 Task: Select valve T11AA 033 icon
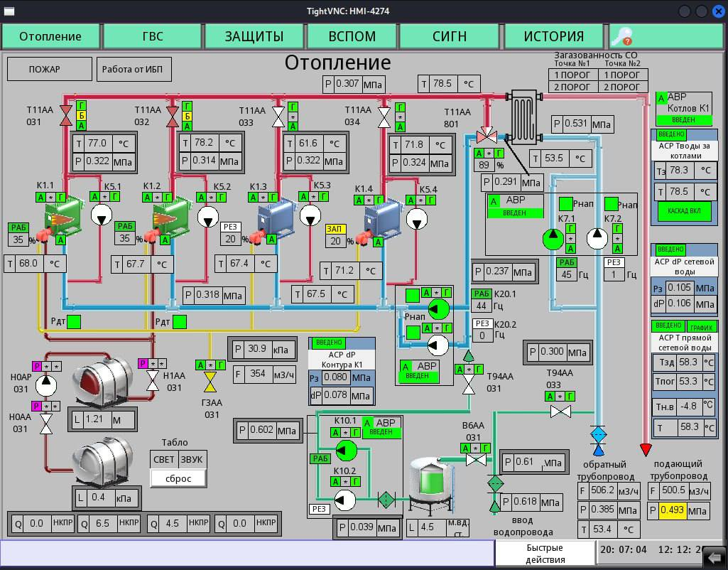pyautogui.click(x=278, y=117)
